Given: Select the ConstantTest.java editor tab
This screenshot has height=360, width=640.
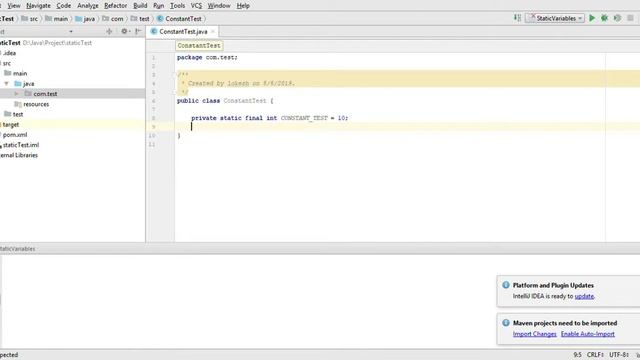Looking at the screenshot, I should point(183,31).
